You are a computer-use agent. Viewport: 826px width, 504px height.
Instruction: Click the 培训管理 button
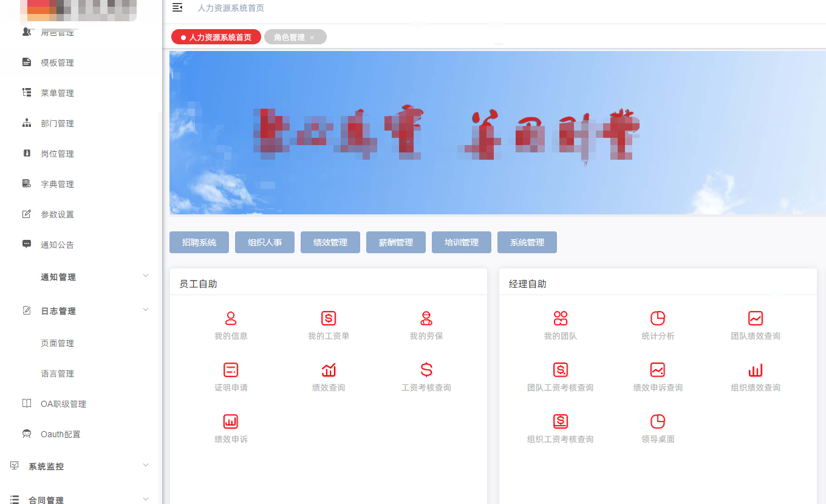[462, 242]
